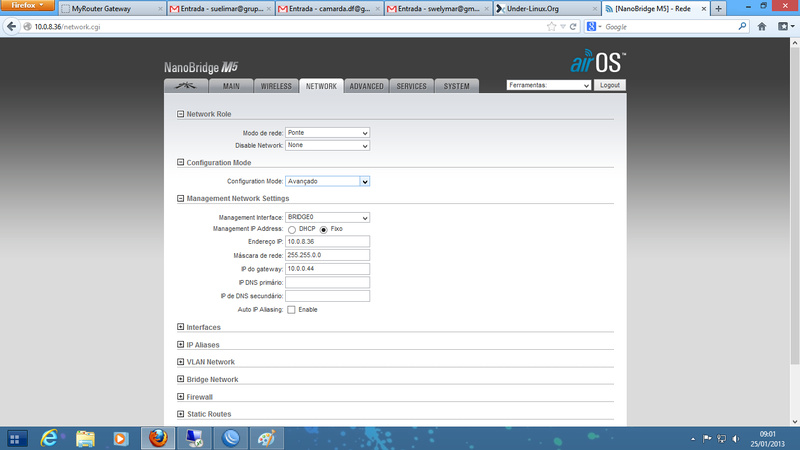Go to the browser home page
This screenshot has width=800, height=450.
click(762, 27)
